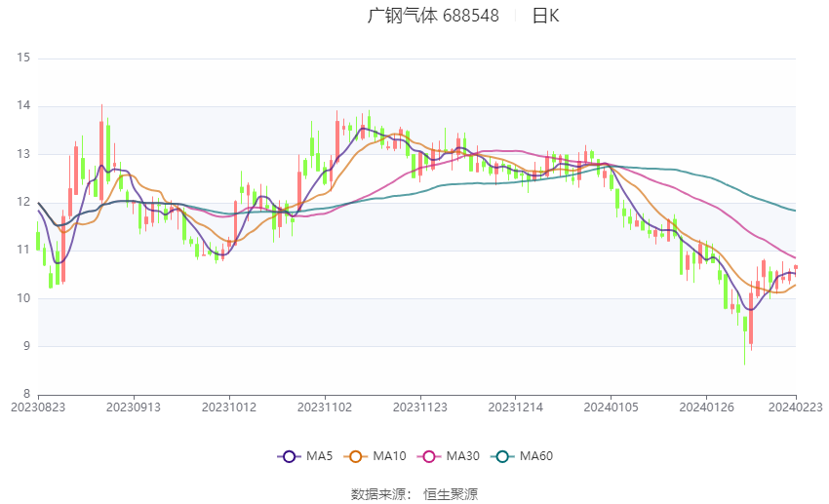The height and width of the screenshot is (504, 829).
Task: Click the chart title 广钢气体 688548
Action: pyautogui.click(x=433, y=16)
